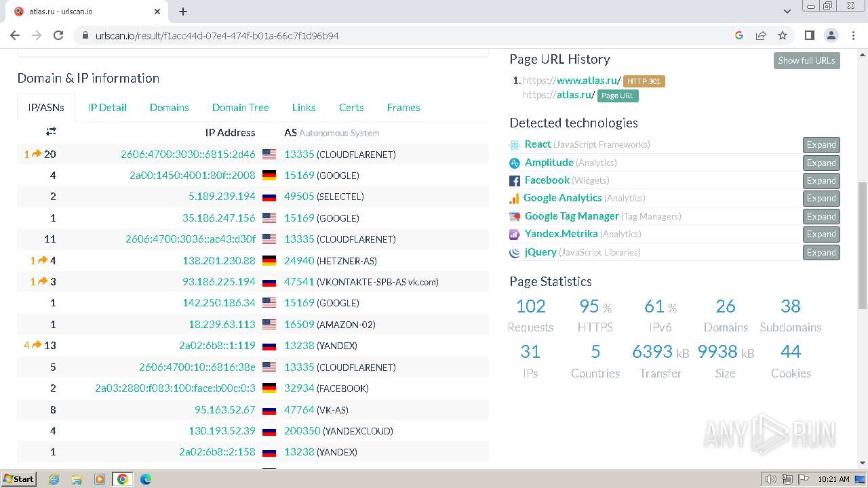The image size is (868, 488).
Task: Switch to the IP Detail tab
Action: (x=107, y=107)
